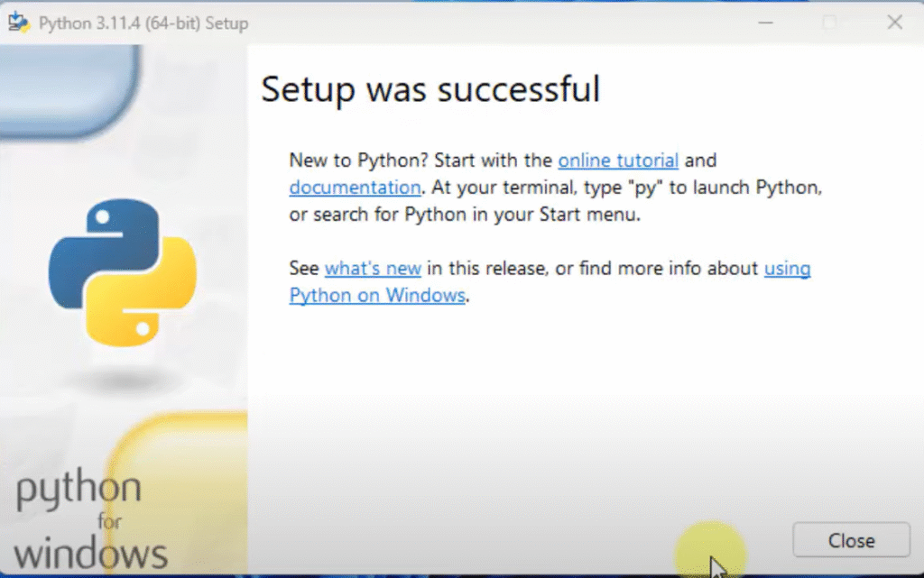Open the online tutorial link
924x578 pixels.
tap(618, 161)
